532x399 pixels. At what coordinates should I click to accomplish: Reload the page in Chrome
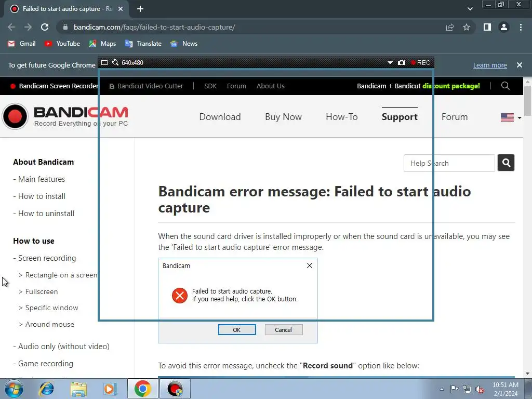click(45, 27)
